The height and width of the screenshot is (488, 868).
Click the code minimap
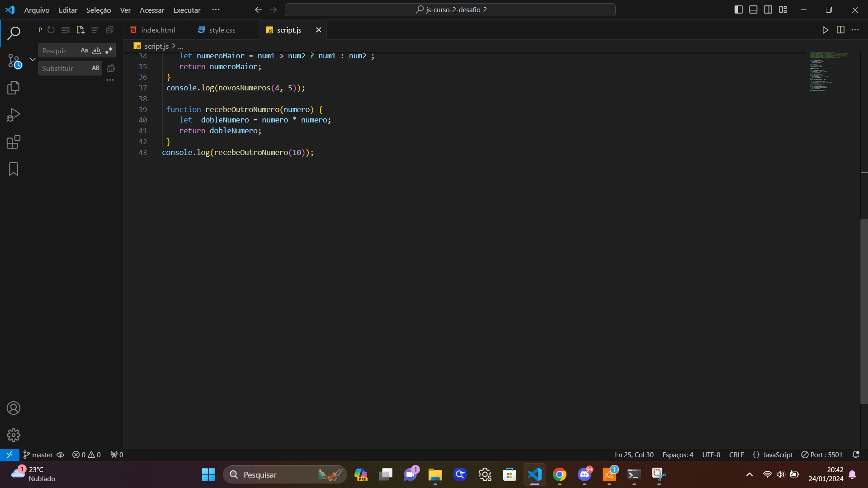[828, 71]
